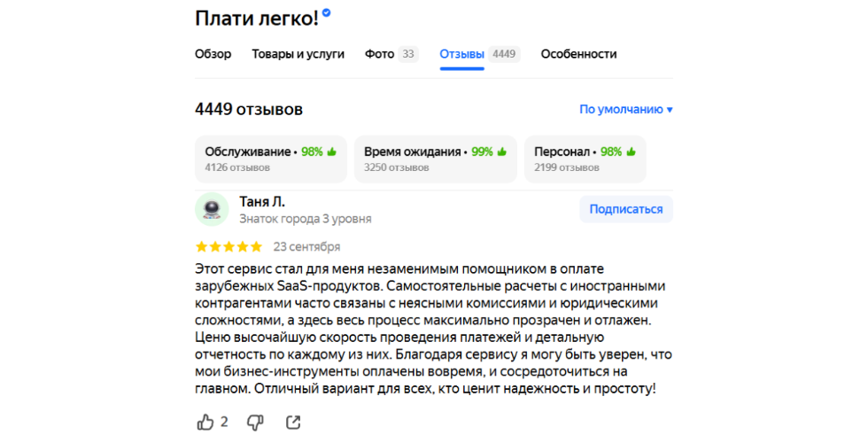
Task: Open reviewer Таня Л. profile name
Action: [x=262, y=202]
